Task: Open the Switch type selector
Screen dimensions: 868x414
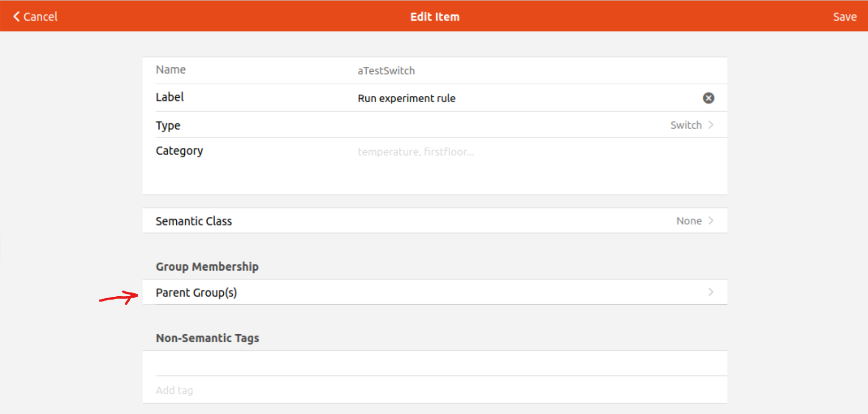Action: 686,125
